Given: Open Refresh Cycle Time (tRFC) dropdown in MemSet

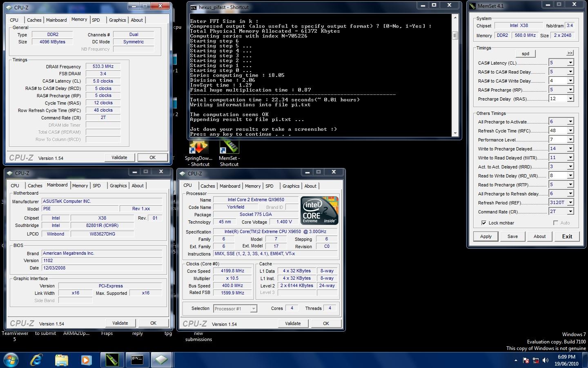Looking at the screenshot, I should tap(570, 130).
